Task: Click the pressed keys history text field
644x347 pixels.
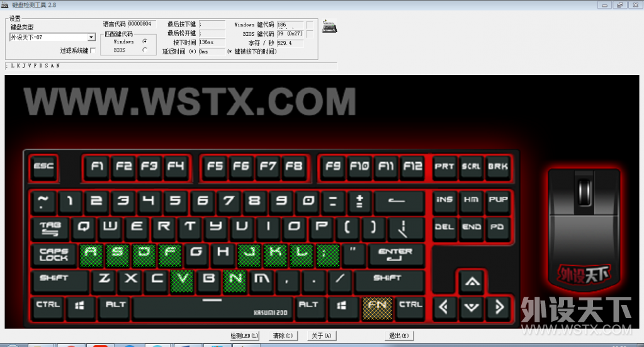Action: point(172,65)
